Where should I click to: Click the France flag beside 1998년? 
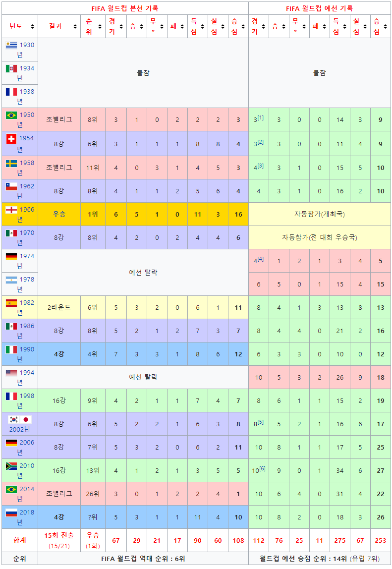[x=11, y=396]
